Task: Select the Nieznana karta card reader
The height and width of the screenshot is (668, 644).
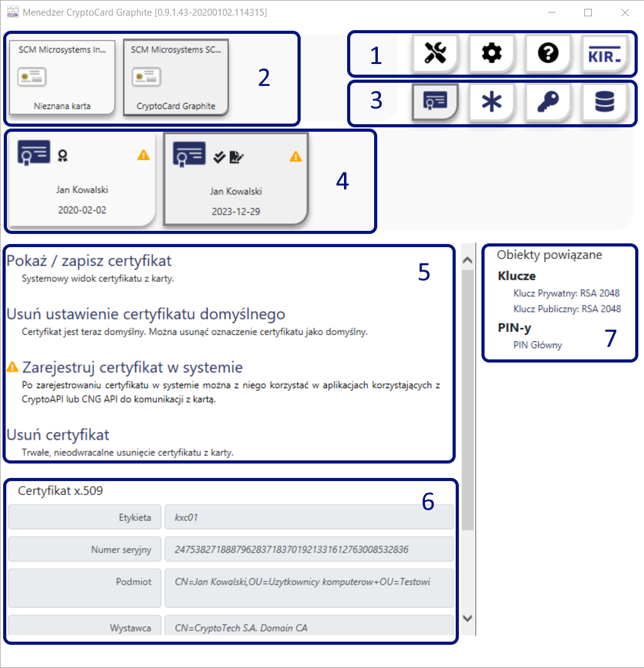Action: [62, 78]
